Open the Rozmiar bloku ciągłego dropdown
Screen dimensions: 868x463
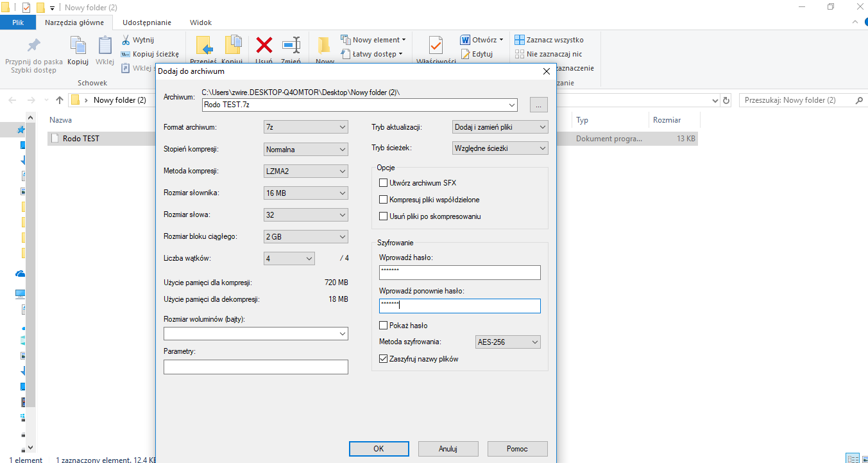[x=306, y=236]
